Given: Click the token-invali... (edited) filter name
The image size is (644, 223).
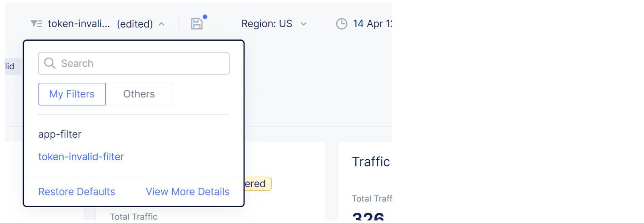Looking at the screenshot, I should click(100, 24).
